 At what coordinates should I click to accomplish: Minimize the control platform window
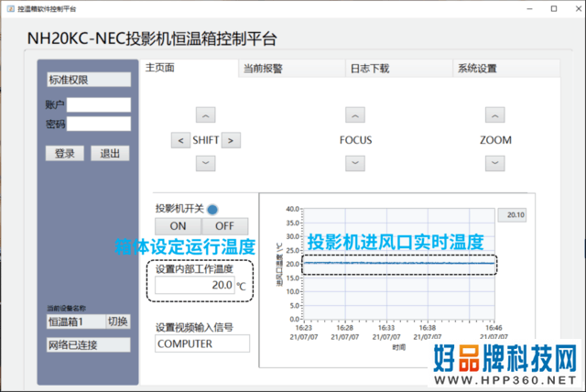coord(529,8)
